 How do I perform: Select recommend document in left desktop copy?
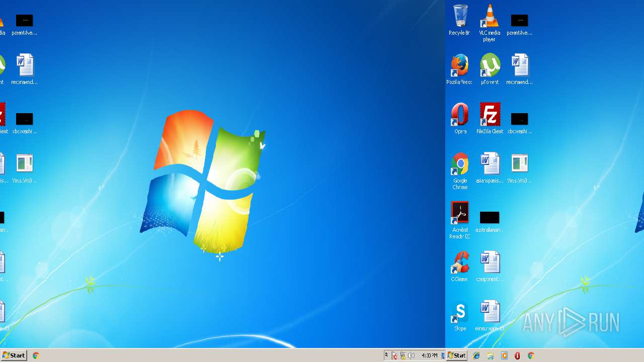[24, 69]
